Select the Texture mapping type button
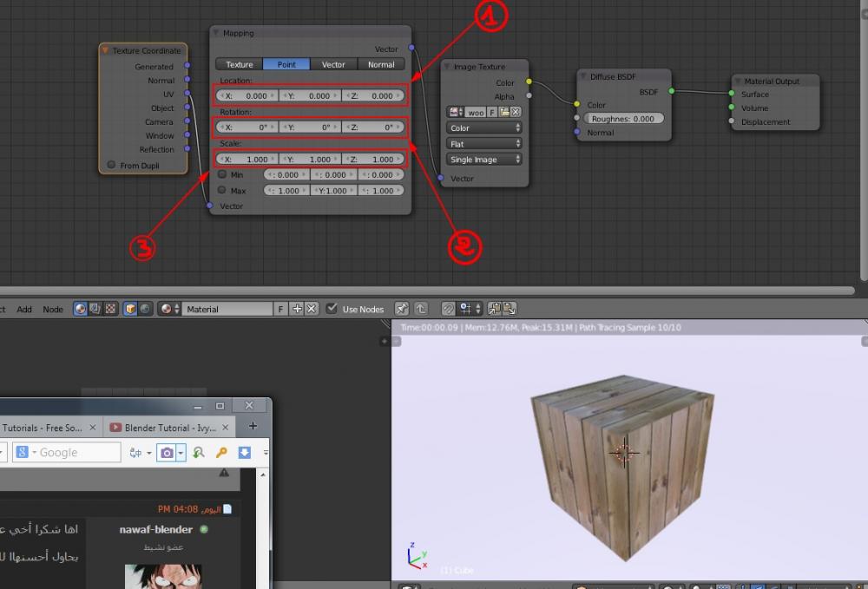The image size is (868, 589). [x=240, y=64]
